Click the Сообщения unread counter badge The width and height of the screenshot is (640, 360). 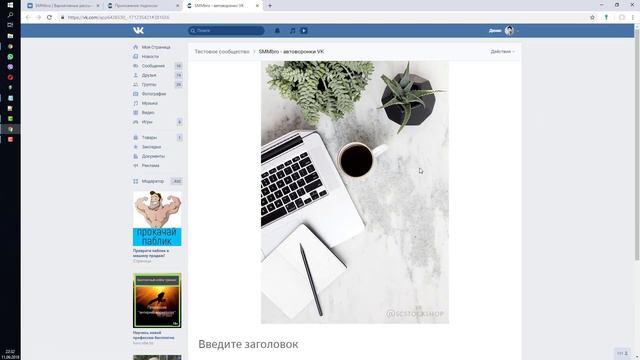(178, 66)
